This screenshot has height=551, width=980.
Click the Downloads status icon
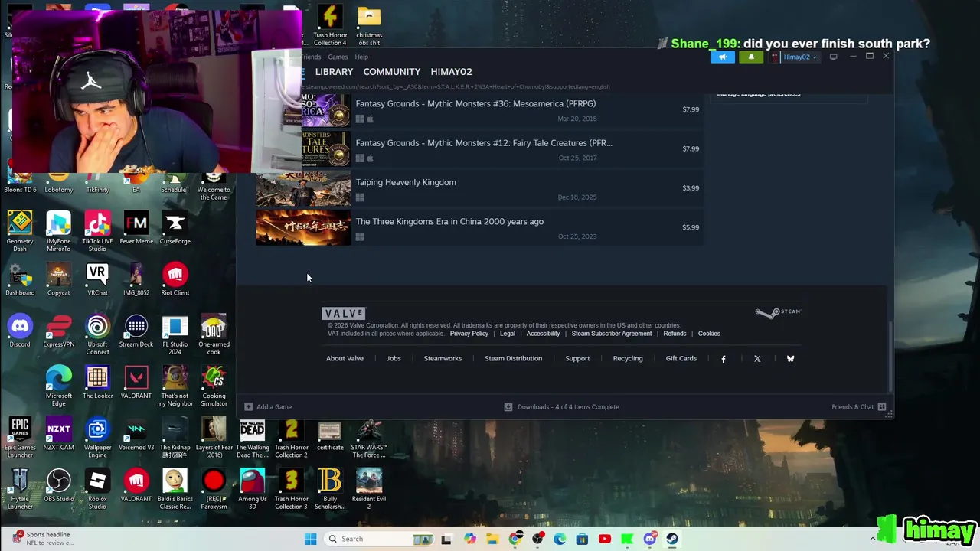508,407
